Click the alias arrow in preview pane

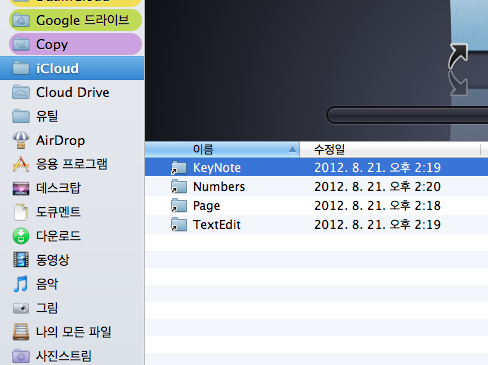point(458,56)
